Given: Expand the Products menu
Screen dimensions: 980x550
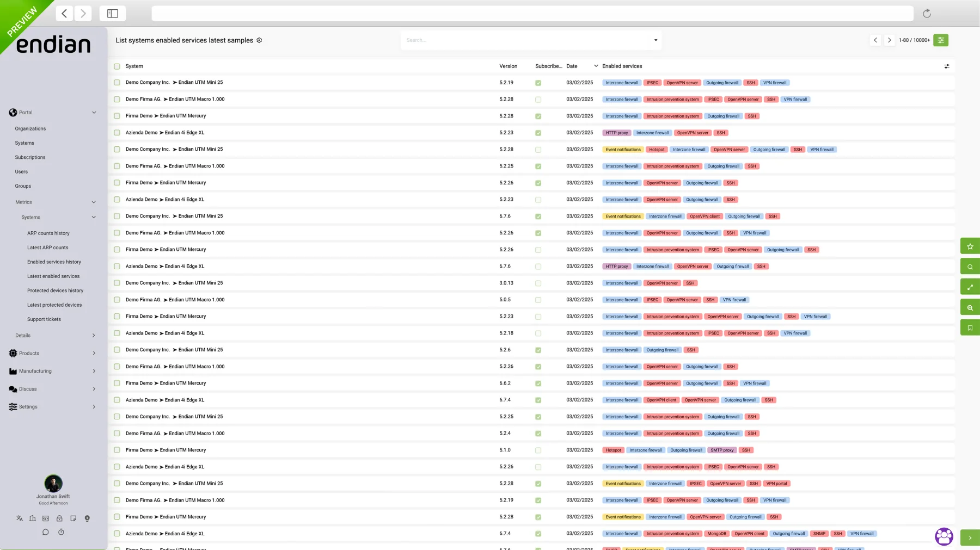Looking at the screenshot, I should tap(94, 354).
